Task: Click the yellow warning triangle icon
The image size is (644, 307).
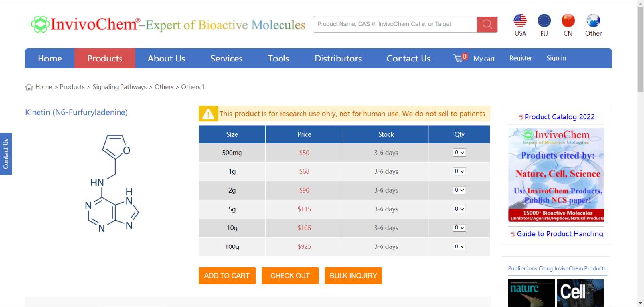Action: tap(208, 114)
